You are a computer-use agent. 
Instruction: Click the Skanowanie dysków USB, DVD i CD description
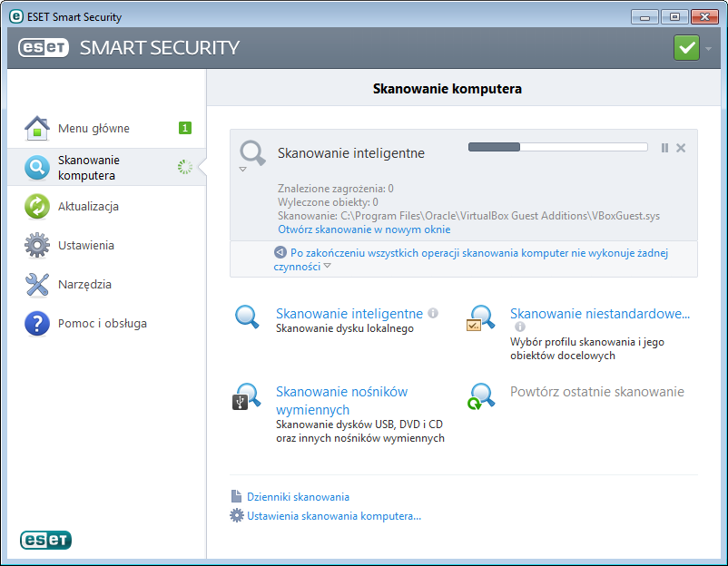click(x=359, y=431)
